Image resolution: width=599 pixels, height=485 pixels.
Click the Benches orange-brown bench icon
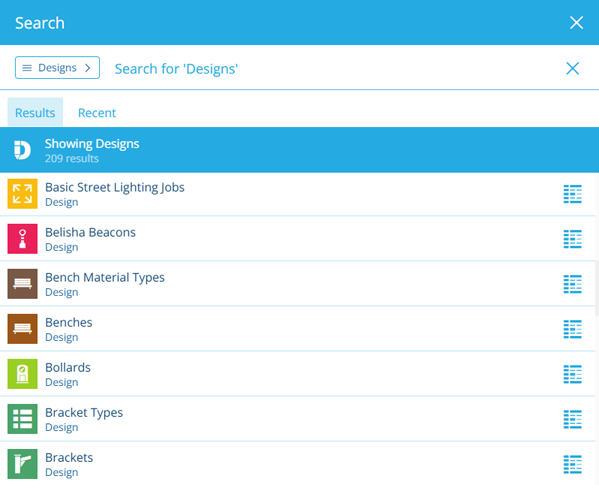point(23,329)
